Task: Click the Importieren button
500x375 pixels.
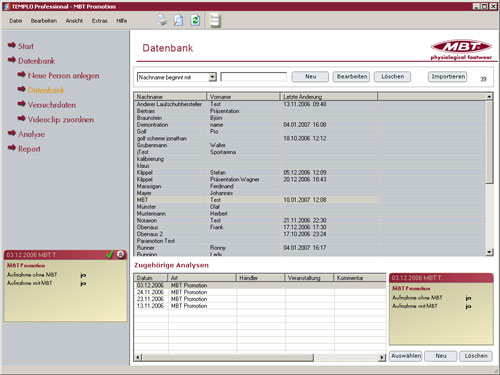Action: tap(448, 77)
